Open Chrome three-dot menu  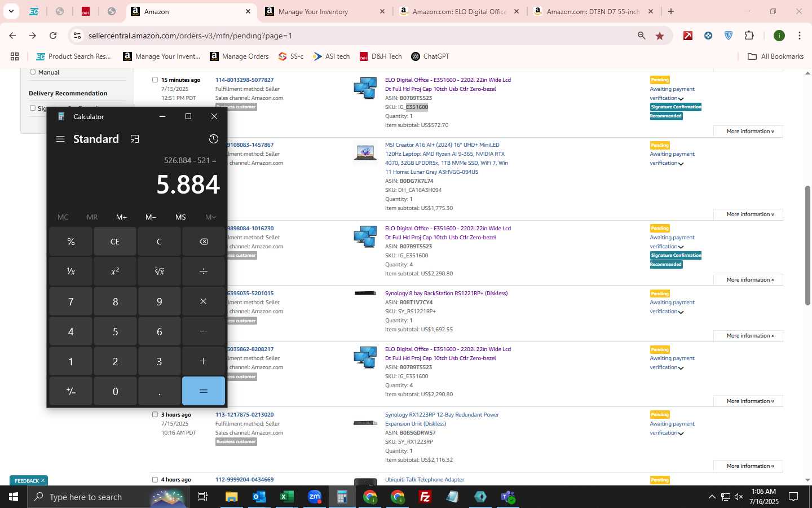[x=800, y=36]
